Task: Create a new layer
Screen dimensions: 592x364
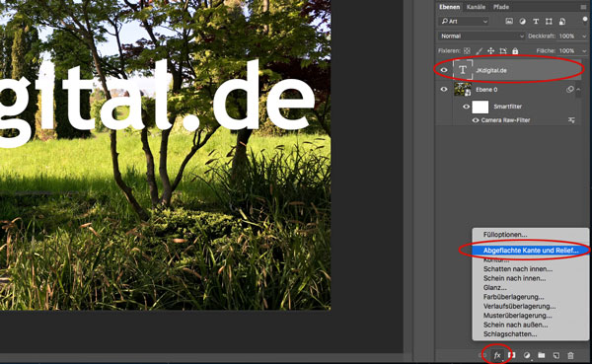Action: [556, 355]
